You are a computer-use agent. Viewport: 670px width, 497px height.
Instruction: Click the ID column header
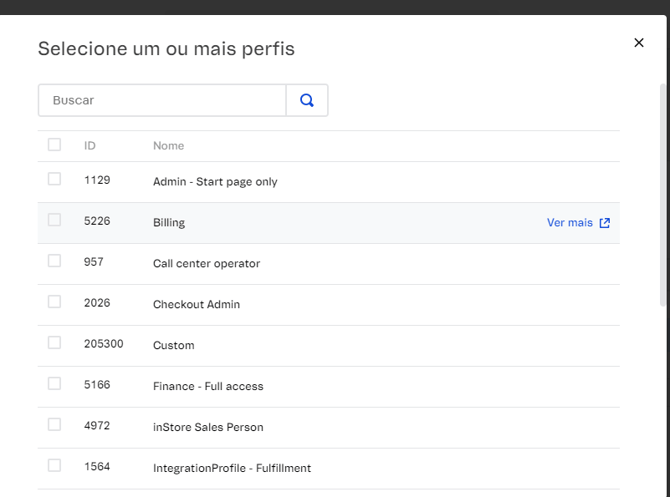[90, 146]
